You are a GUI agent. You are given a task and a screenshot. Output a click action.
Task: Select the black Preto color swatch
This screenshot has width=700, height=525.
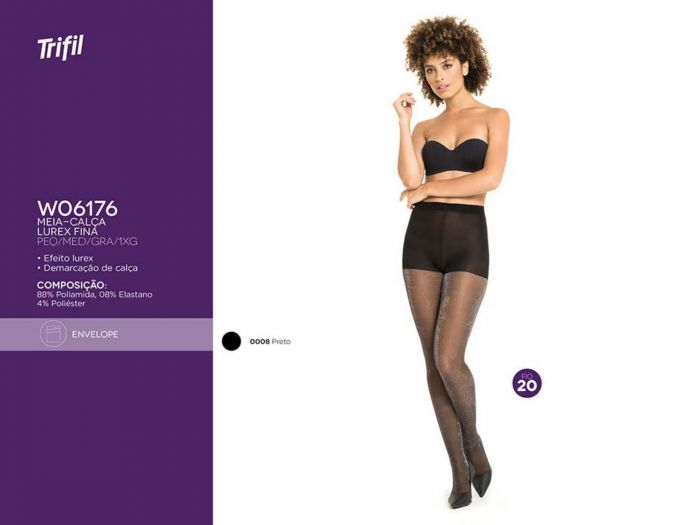pos(231,342)
